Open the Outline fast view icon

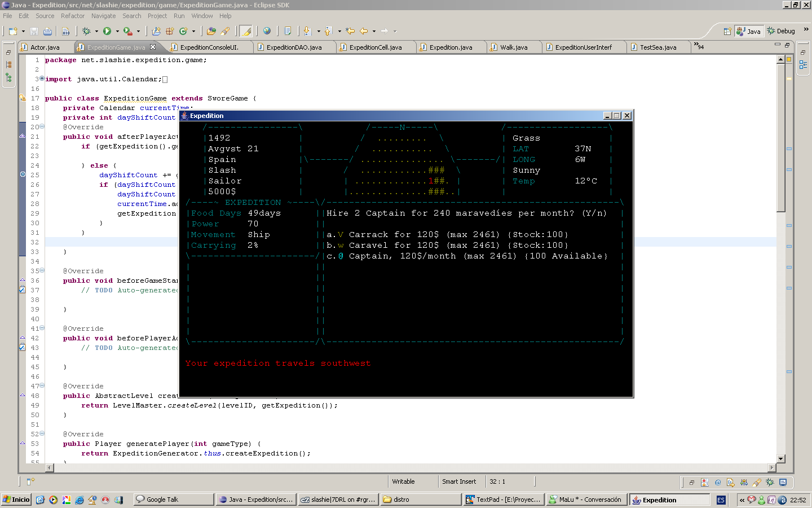tap(803, 65)
